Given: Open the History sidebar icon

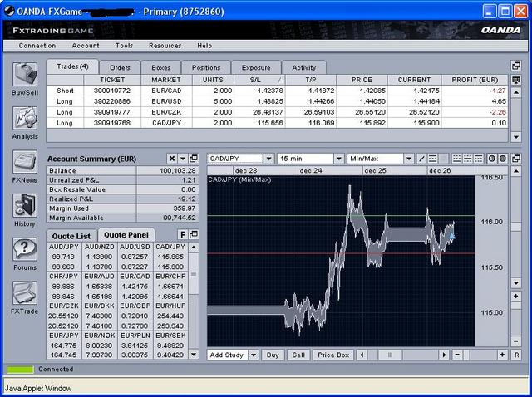Looking at the screenshot, I should tap(25, 205).
